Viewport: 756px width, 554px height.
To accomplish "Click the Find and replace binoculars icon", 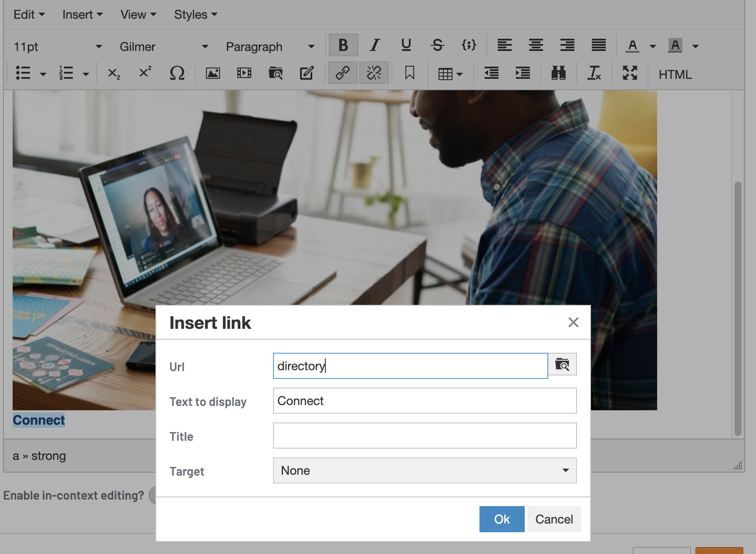I will tap(558, 73).
